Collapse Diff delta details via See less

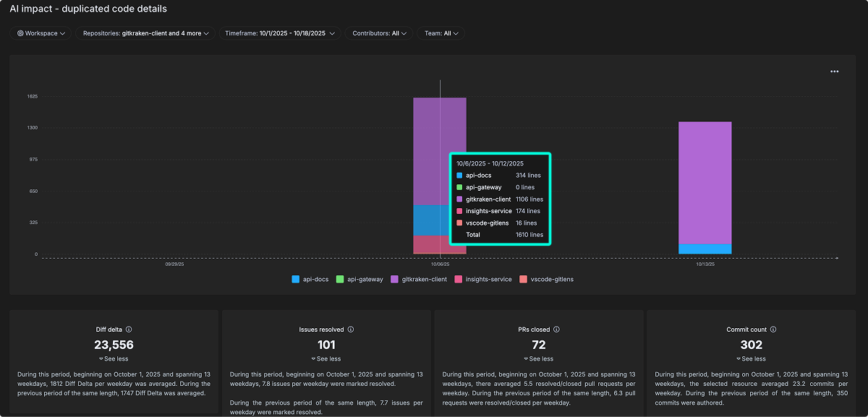[114, 358]
